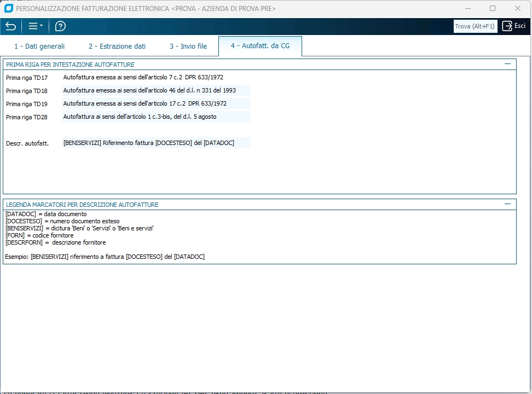This screenshot has width=532, height=394.
Task: Open the help question mark icon
Action: [x=60, y=26]
